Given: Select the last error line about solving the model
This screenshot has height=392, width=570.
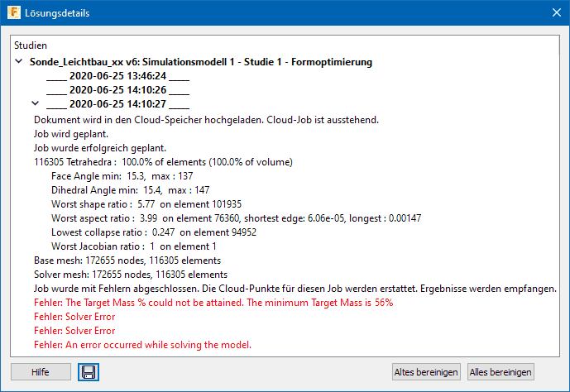Looking at the screenshot, I should coord(141,345).
